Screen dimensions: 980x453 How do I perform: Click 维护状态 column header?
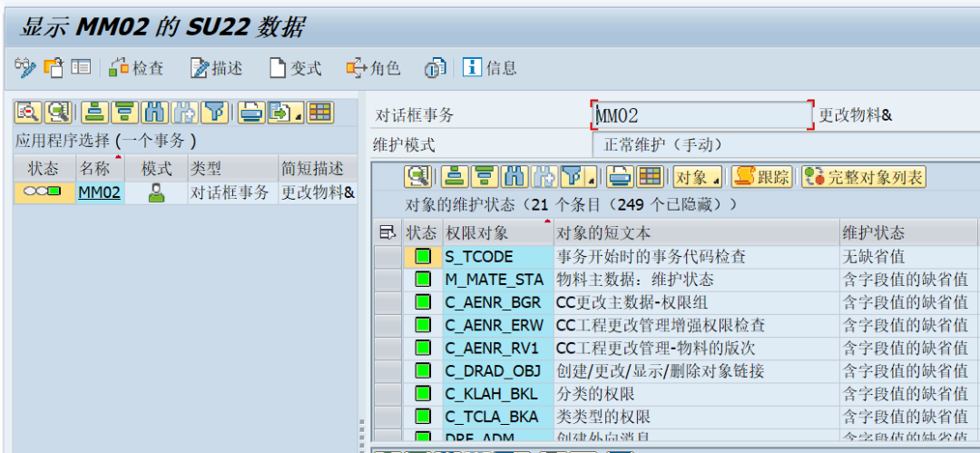click(909, 233)
